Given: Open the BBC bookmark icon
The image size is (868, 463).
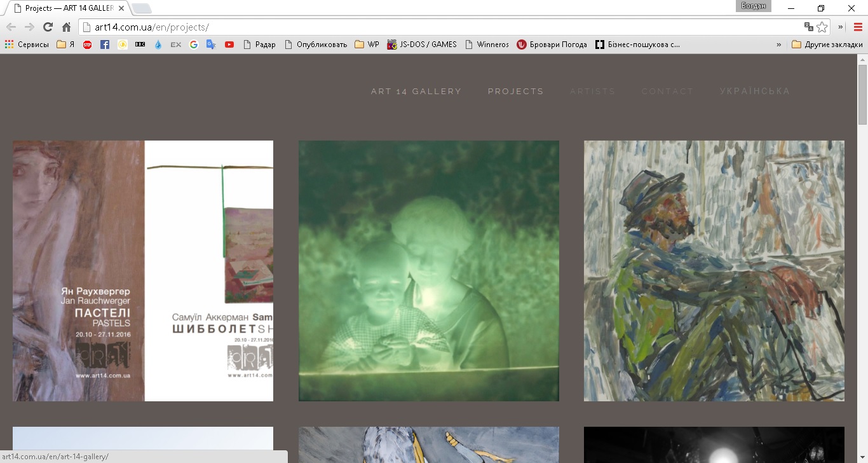Looking at the screenshot, I should [140, 45].
